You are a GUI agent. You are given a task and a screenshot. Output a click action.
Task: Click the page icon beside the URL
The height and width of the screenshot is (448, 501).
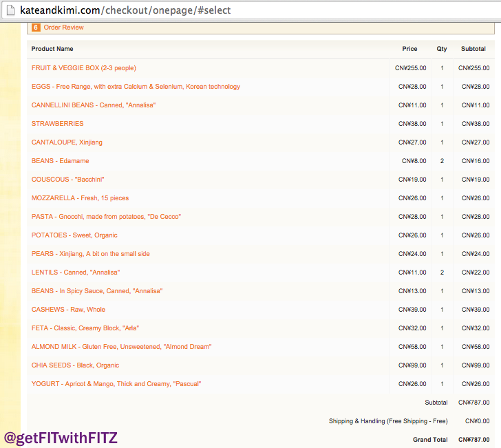point(11,10)
